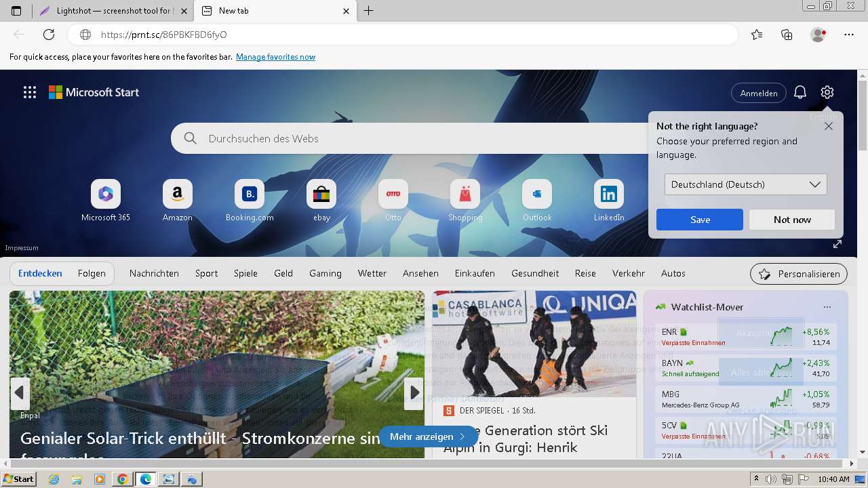Expand the Deutschland (Deutsch) language dropdown
The image size is (868, 488).
(x=745, y=184)
